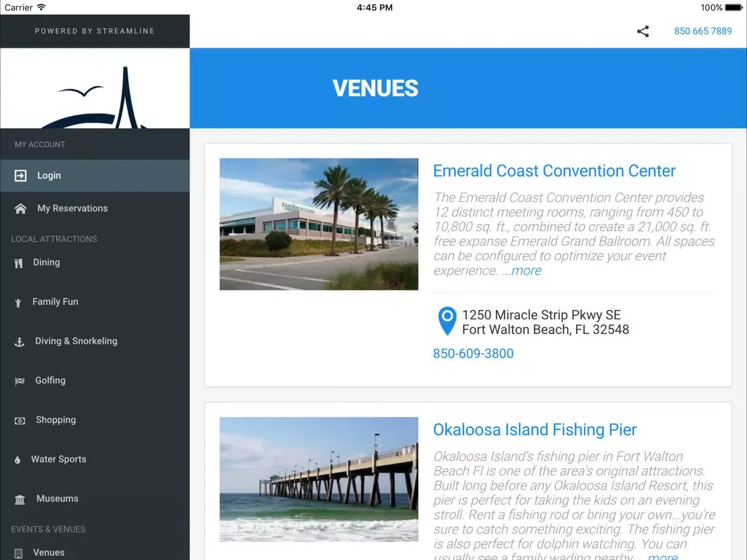
Task: Click the Wi-Fi icon in status bar
Action: click(x=41, y=7)
